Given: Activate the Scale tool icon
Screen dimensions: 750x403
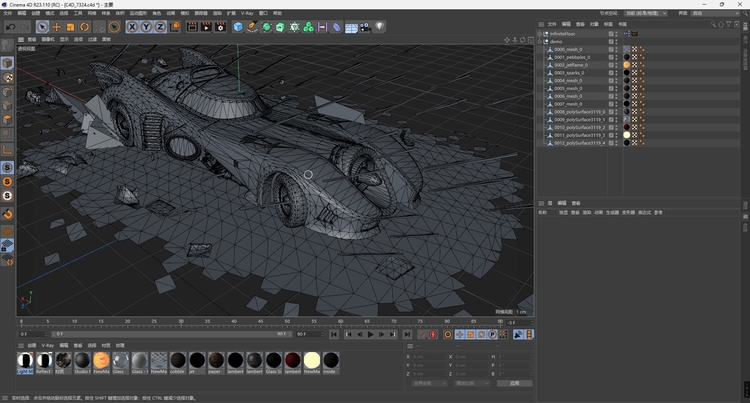Looking at the screenshot, I should [70, 27].
